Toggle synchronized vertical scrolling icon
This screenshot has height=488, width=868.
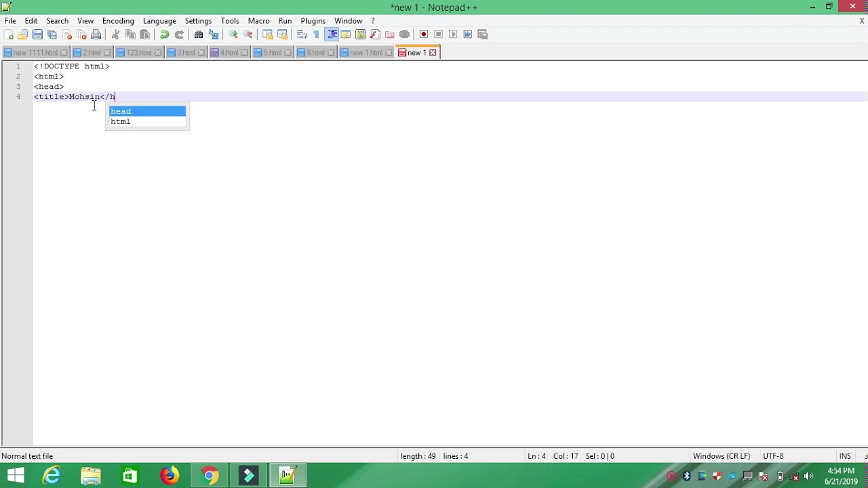coord(268,35)
